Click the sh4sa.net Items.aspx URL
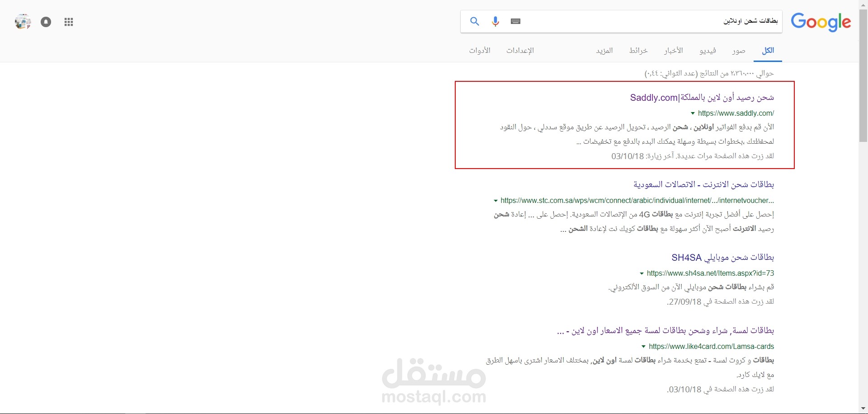This screenshot has width=868, height=414. coord(711,273)
